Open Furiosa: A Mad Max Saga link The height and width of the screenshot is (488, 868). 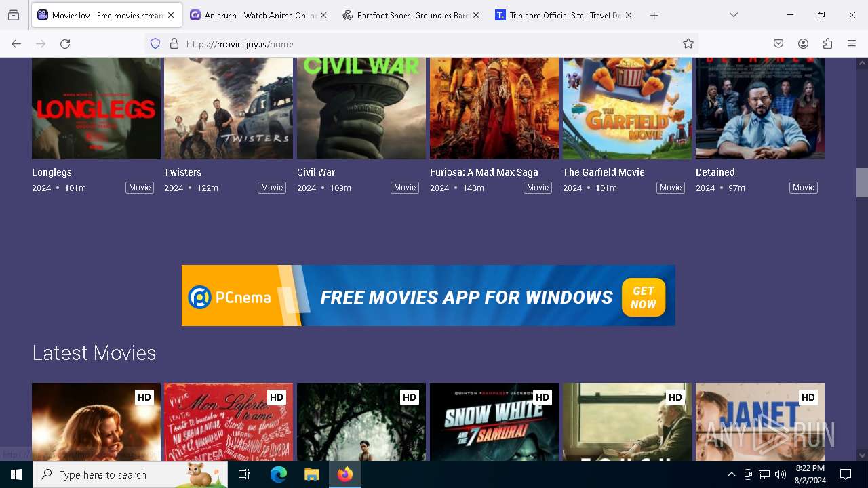tap(484, 172)
